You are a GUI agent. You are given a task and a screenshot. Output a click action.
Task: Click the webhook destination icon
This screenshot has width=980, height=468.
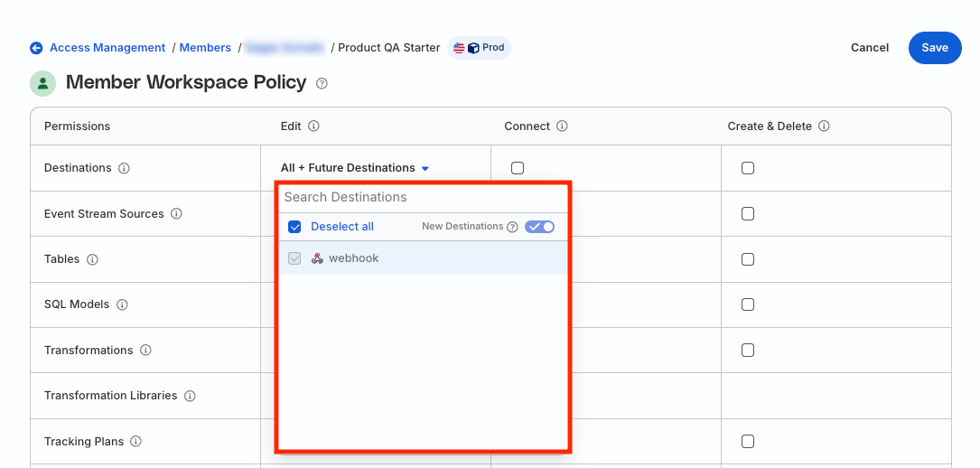317,258
